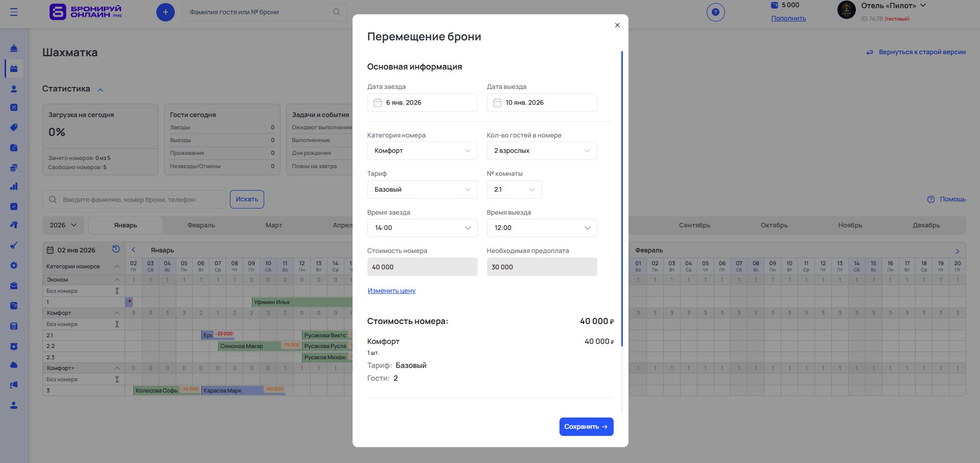Click the Изменить цену link

pyautogui.click(x=391, y=291)
